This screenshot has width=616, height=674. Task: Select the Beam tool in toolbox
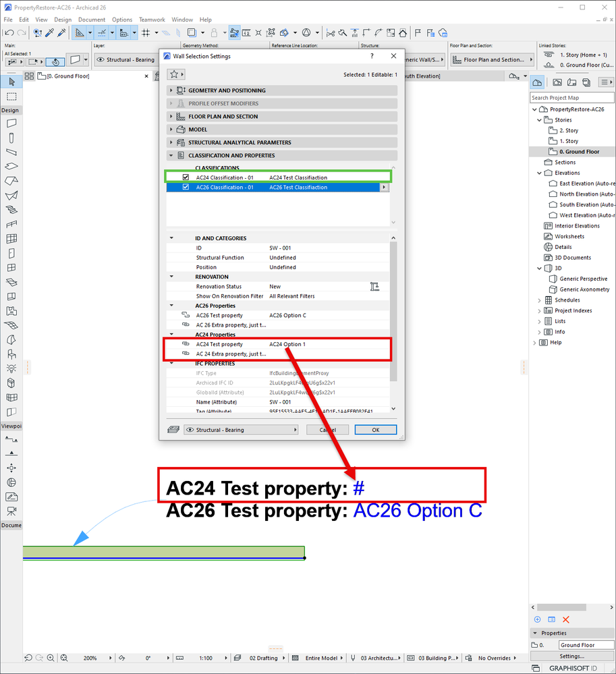click(11, 152)
